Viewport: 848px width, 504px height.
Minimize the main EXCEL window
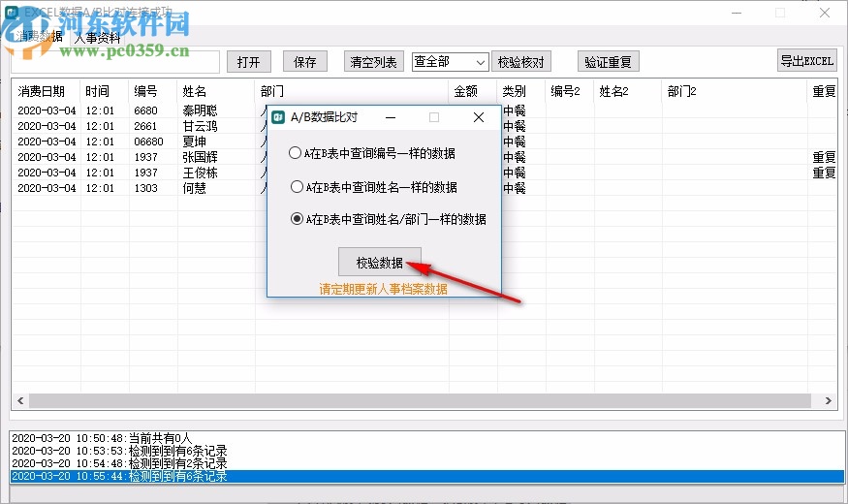(x=737, y=13)
